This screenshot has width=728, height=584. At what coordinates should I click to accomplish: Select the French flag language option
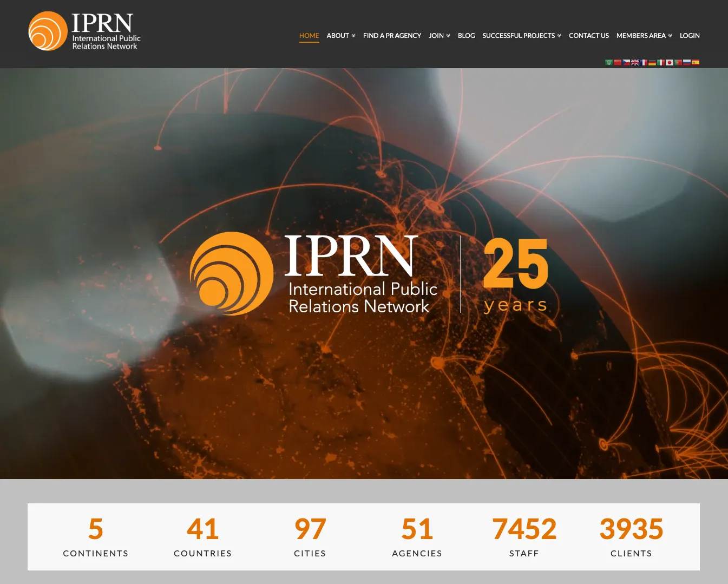(x=644, y=63)
